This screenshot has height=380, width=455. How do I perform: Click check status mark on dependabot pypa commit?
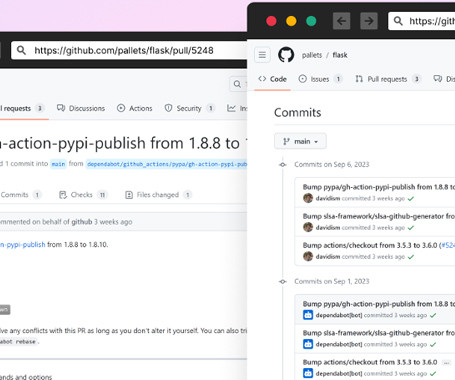tap(433, 315)
